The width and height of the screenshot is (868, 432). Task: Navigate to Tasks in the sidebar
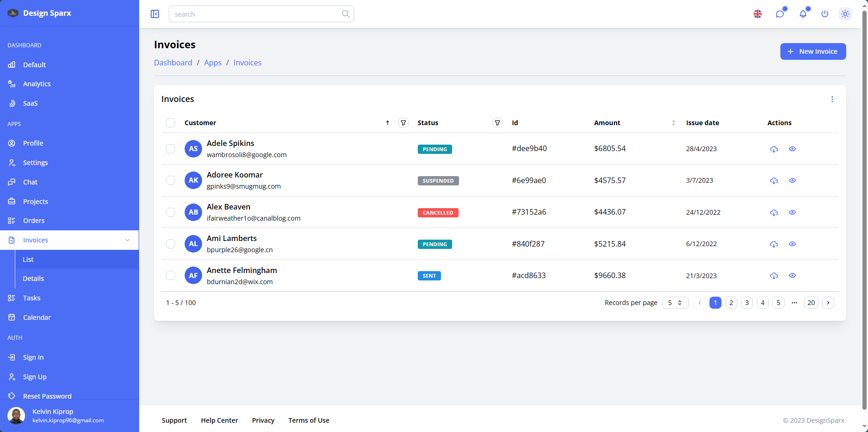click(32, 298)
